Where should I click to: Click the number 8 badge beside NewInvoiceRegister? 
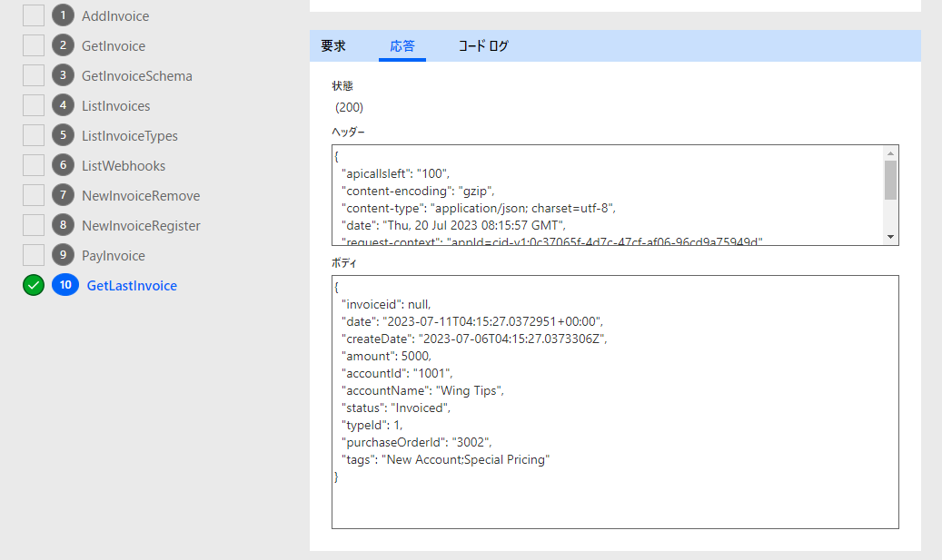pyautogui.click(x=63, y=225)
